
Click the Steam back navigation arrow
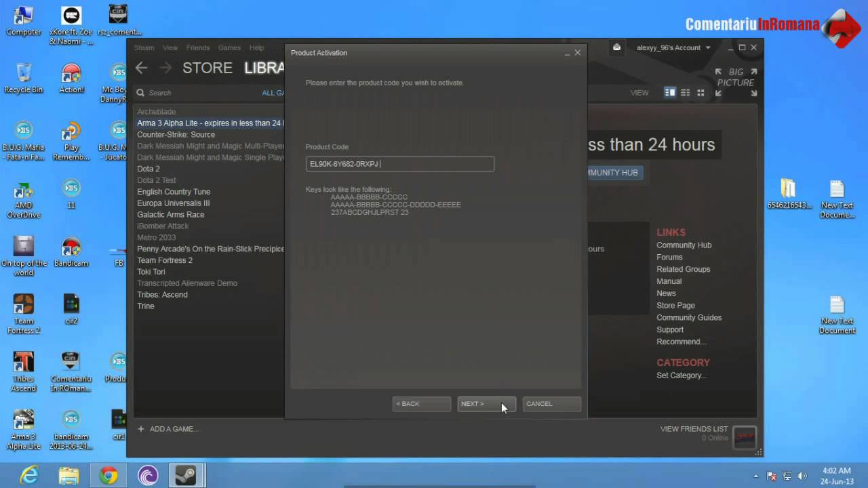tap(141, 68)
